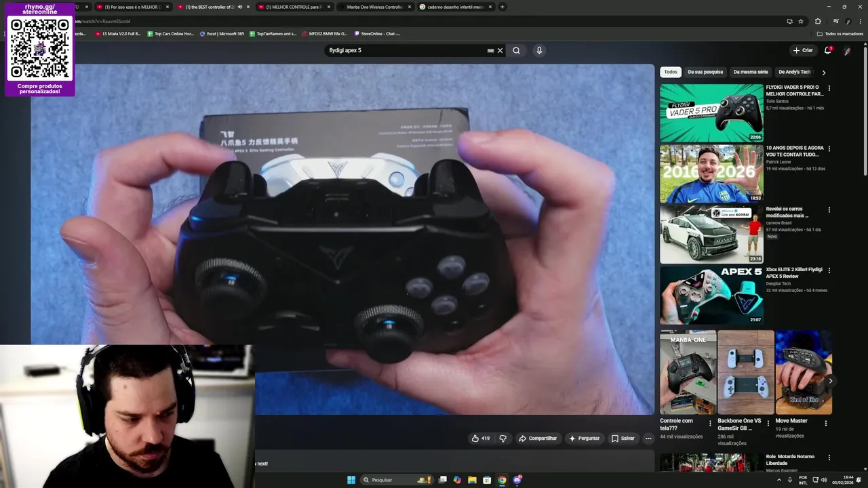This screenshot has height=488, width=868.
Task: Open Copilot from taskbar
Action: click(x=457, y=480)
